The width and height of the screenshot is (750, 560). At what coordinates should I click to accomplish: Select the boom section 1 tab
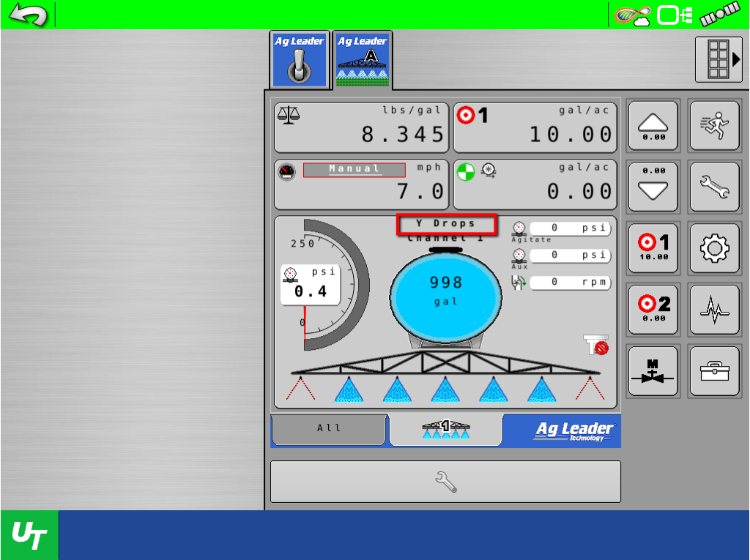click(x=445, y=430)
